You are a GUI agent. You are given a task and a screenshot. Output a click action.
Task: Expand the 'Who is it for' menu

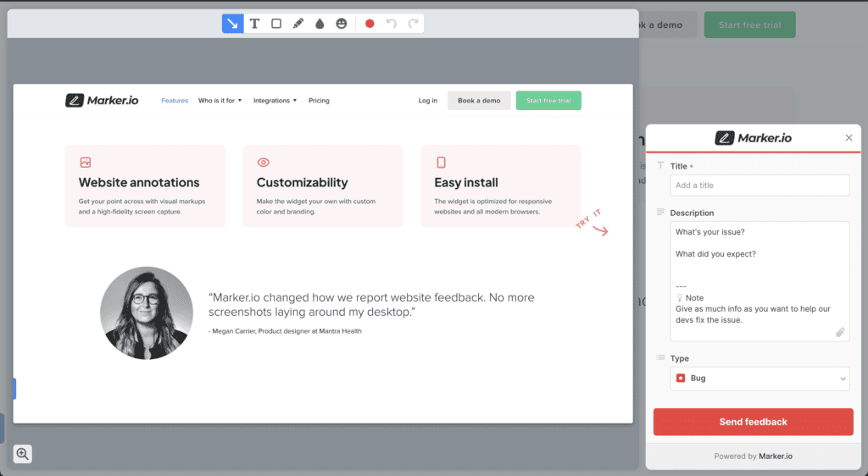(x=220, y=101)
